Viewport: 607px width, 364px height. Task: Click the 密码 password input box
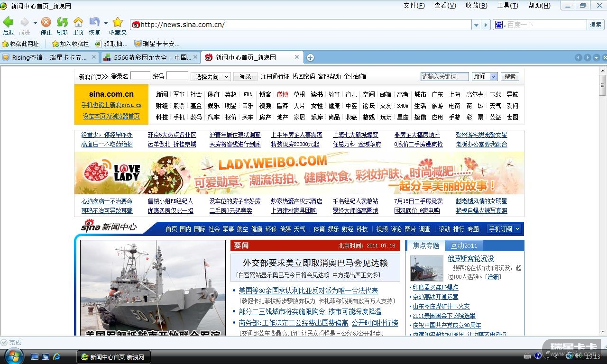pos(177,76)
